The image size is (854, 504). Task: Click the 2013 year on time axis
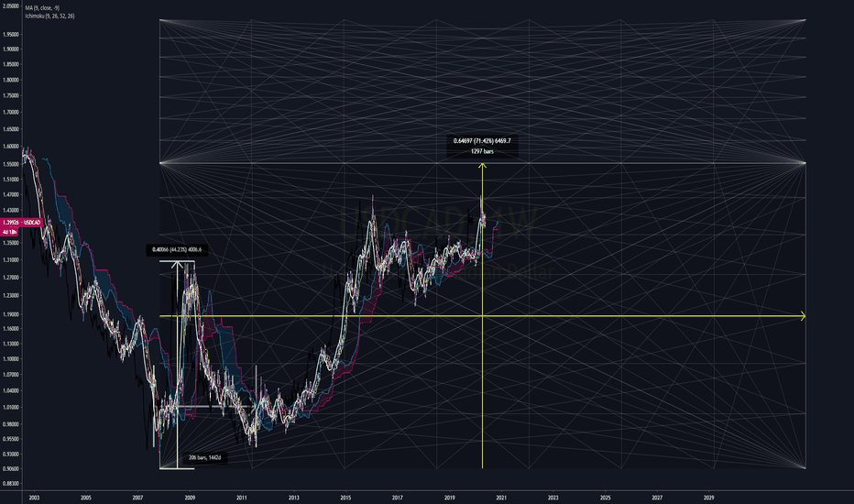[x=293, y=498]
